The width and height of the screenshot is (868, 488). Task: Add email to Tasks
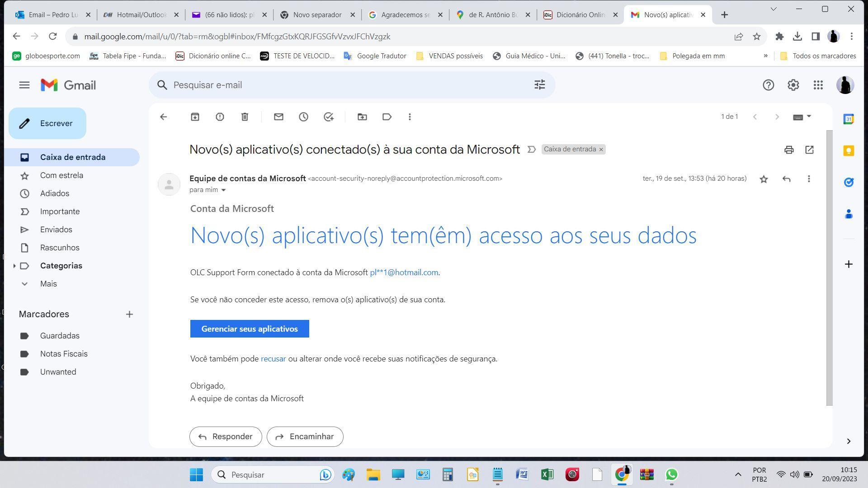(329, 117)
